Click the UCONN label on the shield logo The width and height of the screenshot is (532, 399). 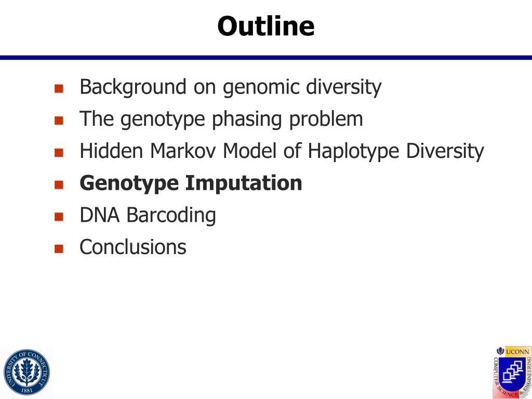click(517, 352)
